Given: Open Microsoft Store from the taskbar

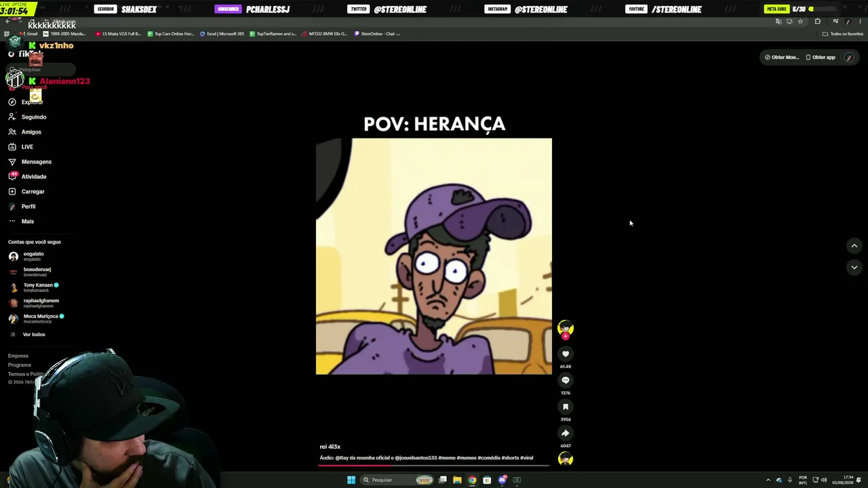Looking at the screenshot, I should 487,480.
